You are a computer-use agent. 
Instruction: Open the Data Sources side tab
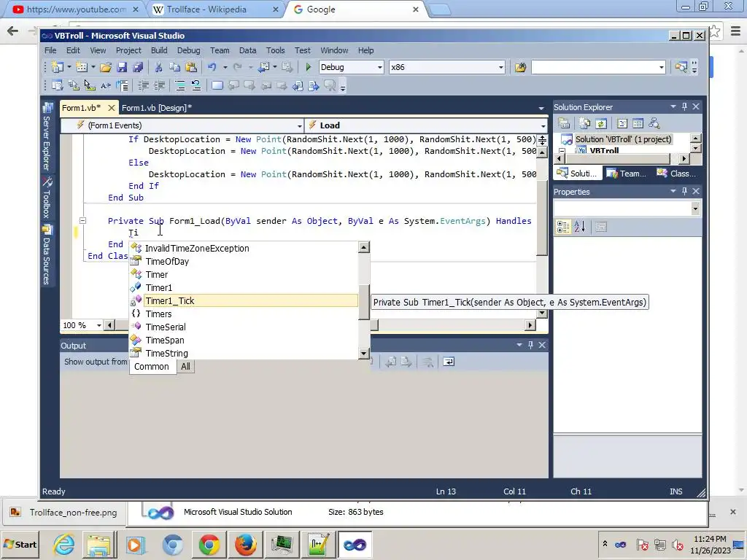click(x=47, y=254)
